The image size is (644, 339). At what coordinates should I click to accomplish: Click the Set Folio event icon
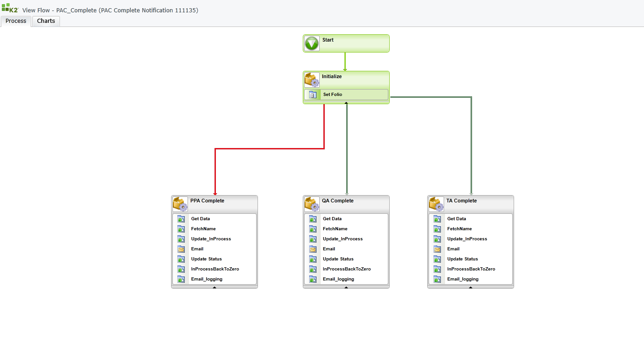[x=313, y=95]
